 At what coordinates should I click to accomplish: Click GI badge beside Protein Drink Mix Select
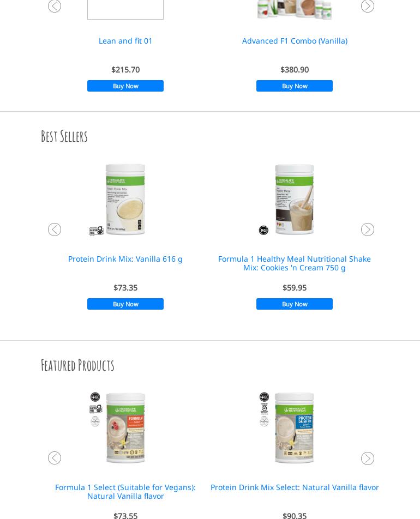264,396
